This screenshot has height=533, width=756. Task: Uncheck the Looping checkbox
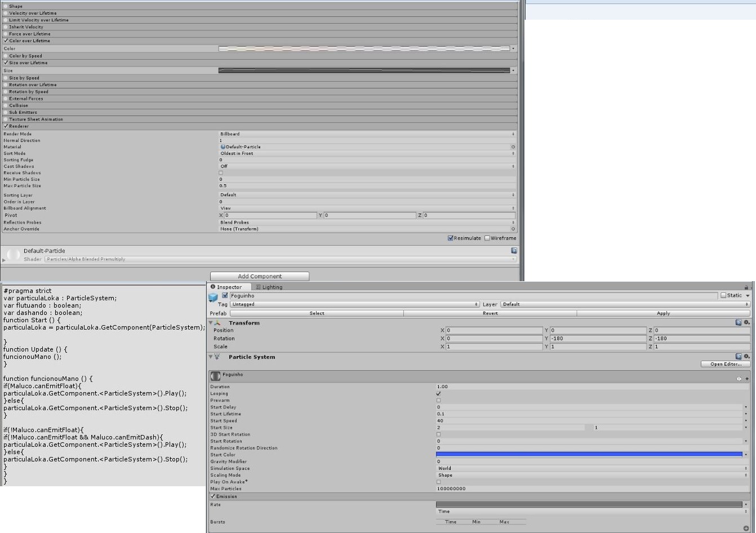click(438, 393)
